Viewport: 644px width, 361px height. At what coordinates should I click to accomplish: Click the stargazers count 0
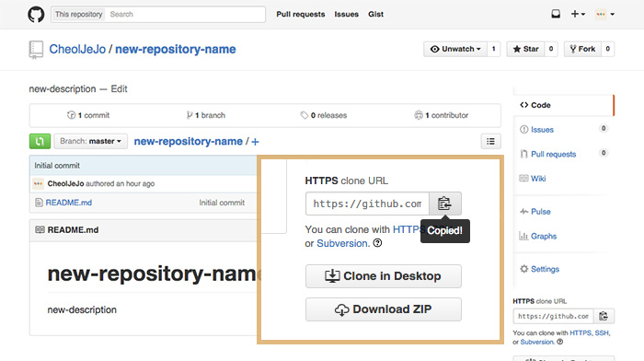click(551, 49)
